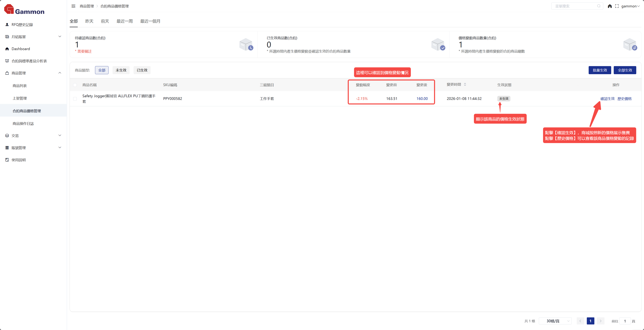This screenshot has height=330, width=644.
Task: Collapse the sidebar menu hamburger icon
Action: pyautogui.click(x=73, y=6)
